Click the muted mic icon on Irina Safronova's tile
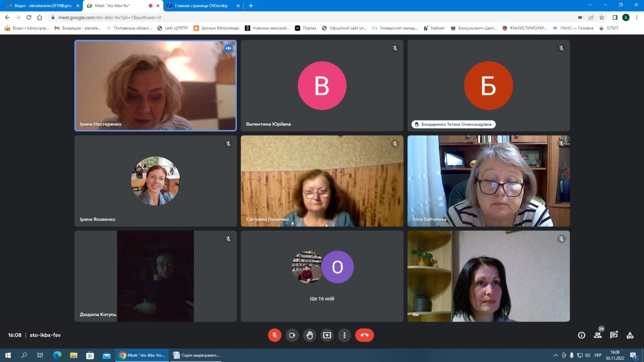 click(x=562, y=144)
